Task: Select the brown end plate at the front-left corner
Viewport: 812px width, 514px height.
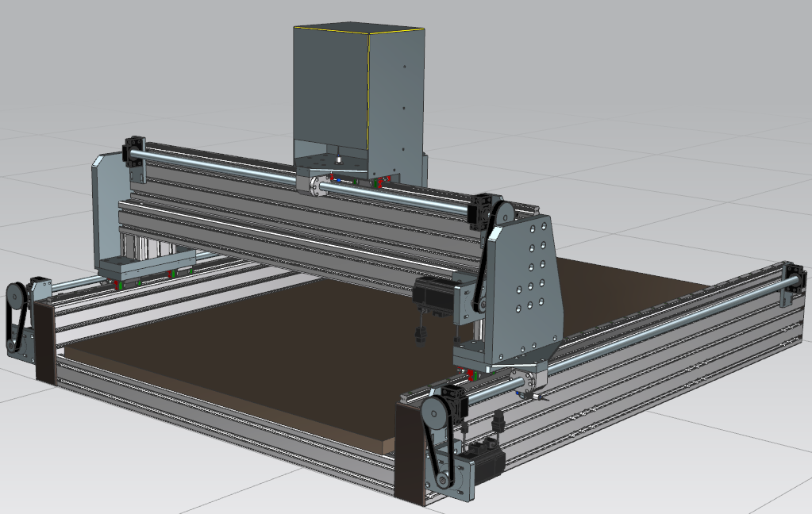Action: click(45, 343)
